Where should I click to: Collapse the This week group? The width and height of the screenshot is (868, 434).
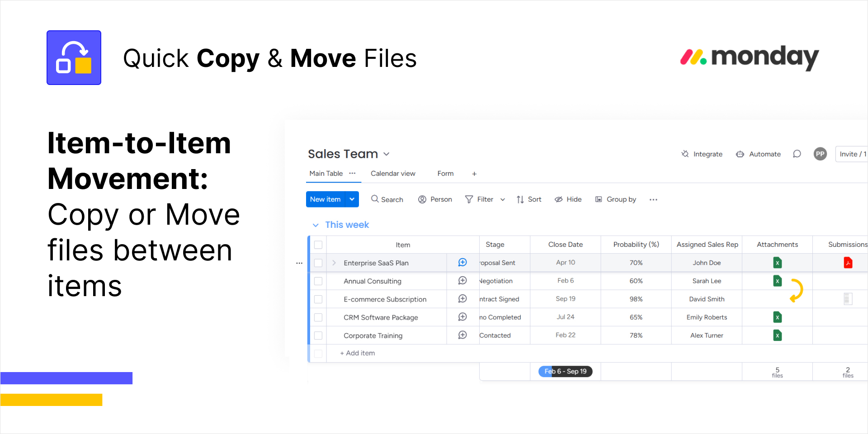click(x=316, y=225)
